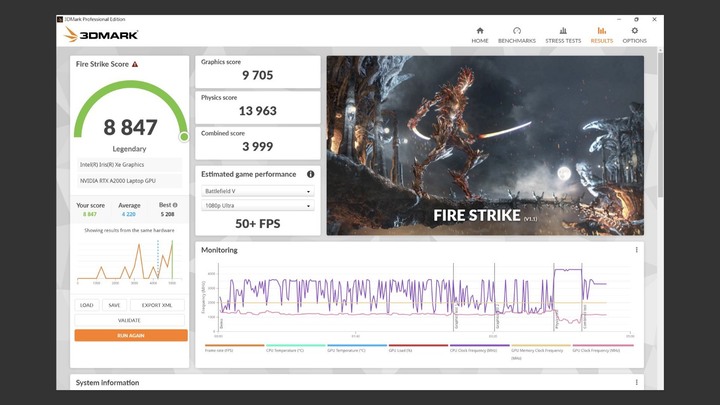This screenshot has width=720, height=405.
Task: Click the Best score 5 208
Action: 167,214
